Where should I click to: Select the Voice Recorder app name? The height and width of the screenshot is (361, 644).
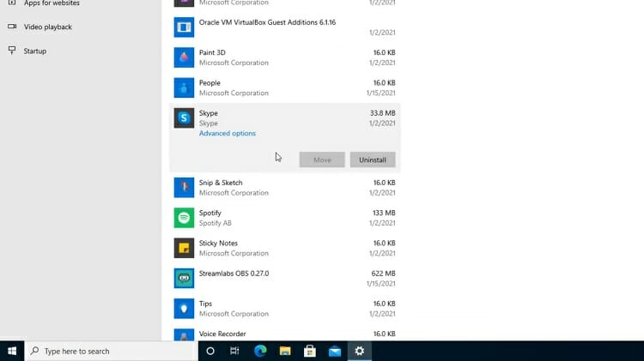(x=222, y=334)
